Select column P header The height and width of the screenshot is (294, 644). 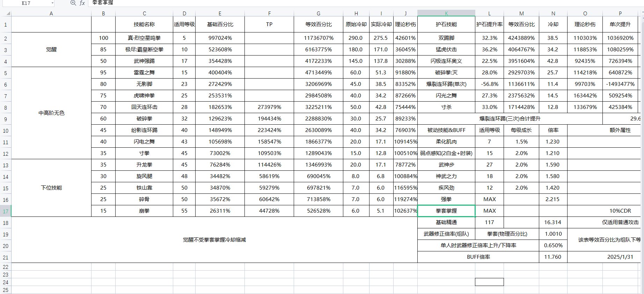[620, 14]
